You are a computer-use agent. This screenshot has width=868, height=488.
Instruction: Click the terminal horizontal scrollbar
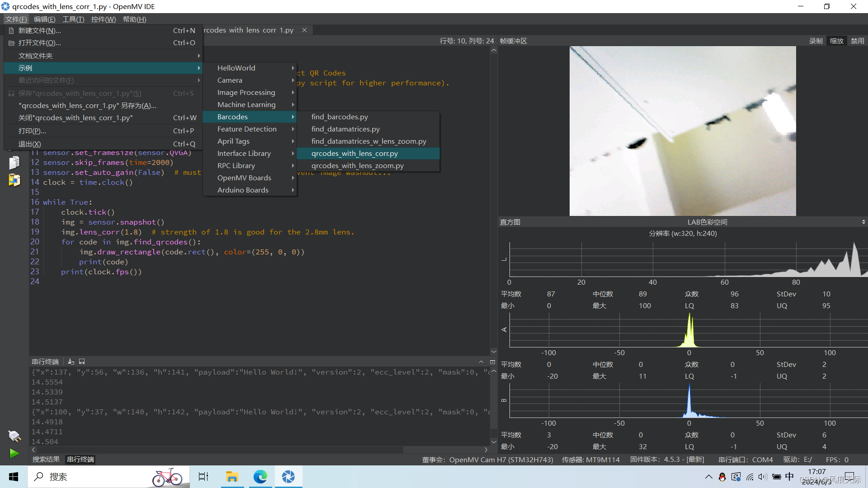(x=217, y=450)
